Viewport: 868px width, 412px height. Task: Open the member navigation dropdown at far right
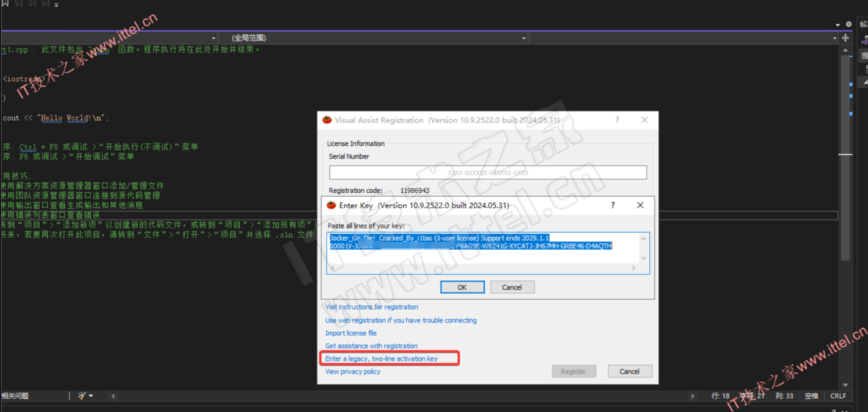685,38
